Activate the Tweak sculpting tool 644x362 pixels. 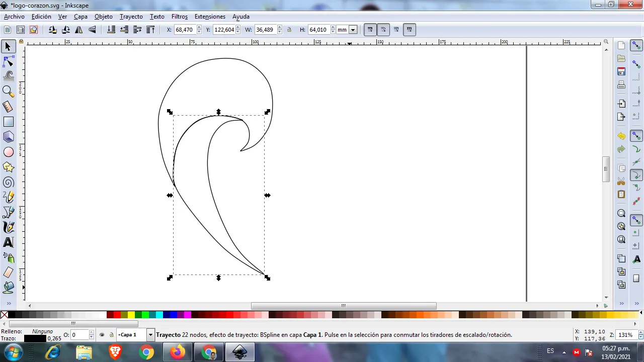(x=8, y=76)
